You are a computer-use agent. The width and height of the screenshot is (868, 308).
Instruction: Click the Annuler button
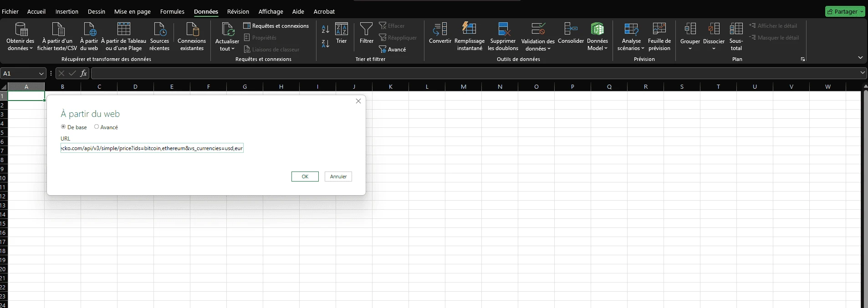338,177
